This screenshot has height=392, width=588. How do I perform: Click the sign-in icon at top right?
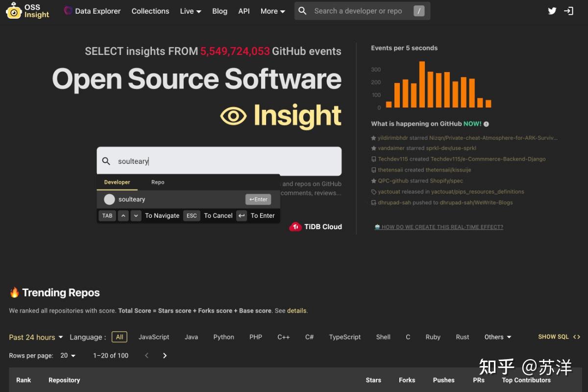point(568,10)
